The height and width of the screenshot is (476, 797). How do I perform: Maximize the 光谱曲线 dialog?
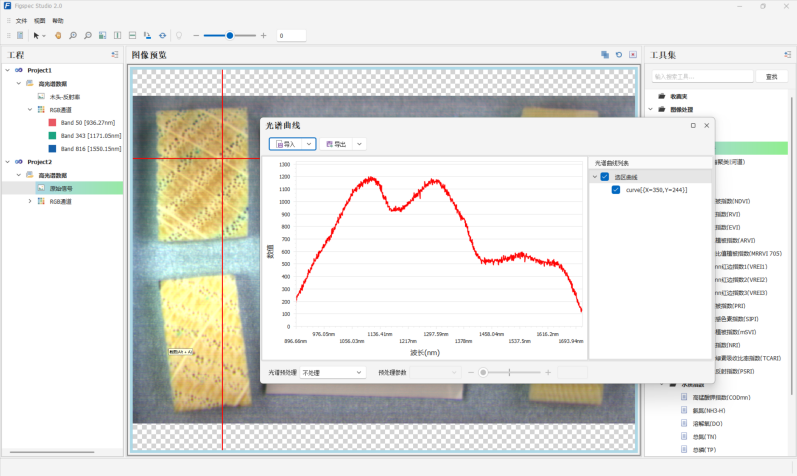(x=694, y=125)
